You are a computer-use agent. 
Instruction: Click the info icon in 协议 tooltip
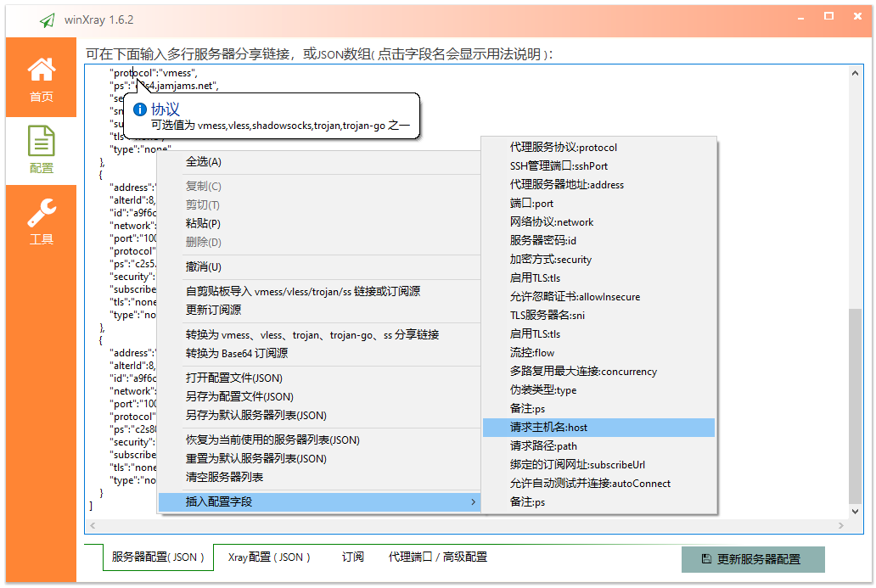(x=140, y=109)
